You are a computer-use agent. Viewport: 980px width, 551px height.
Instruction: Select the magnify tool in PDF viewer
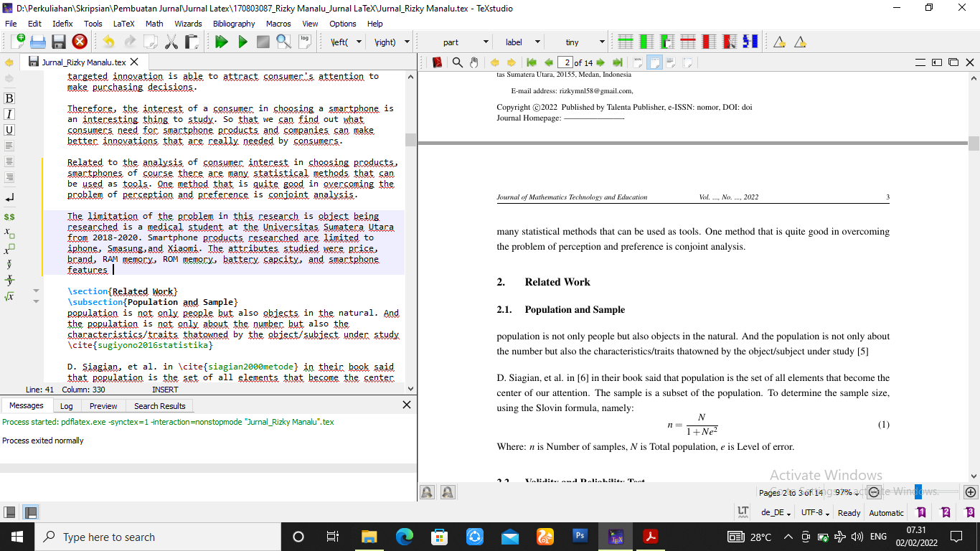(x=458, y=62)
